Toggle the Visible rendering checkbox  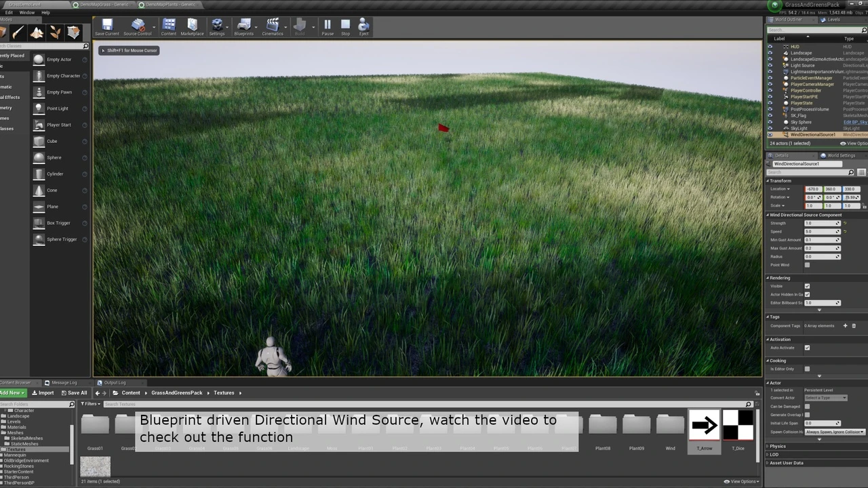[x=807, y=286]
